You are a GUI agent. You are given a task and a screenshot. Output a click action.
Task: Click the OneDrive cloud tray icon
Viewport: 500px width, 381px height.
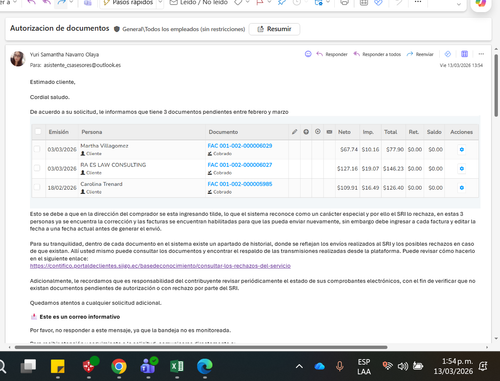(319, 366)
